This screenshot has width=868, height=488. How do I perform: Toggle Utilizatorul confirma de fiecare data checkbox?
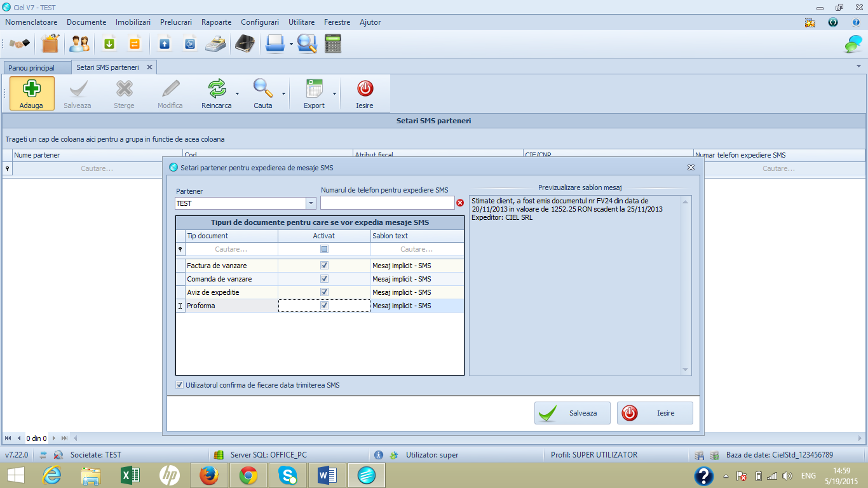pos(180,385)
